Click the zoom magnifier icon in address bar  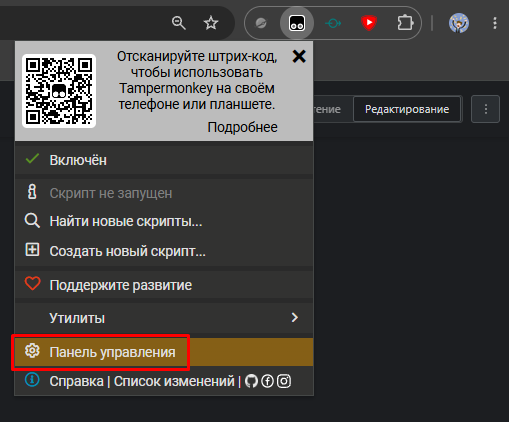pos(179,23)
